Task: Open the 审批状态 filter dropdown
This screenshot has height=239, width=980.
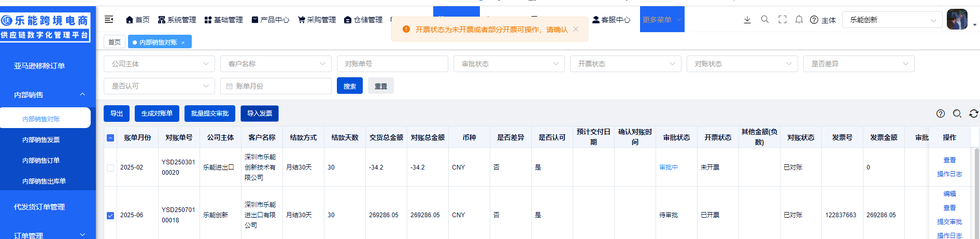Action: [509, 64]
